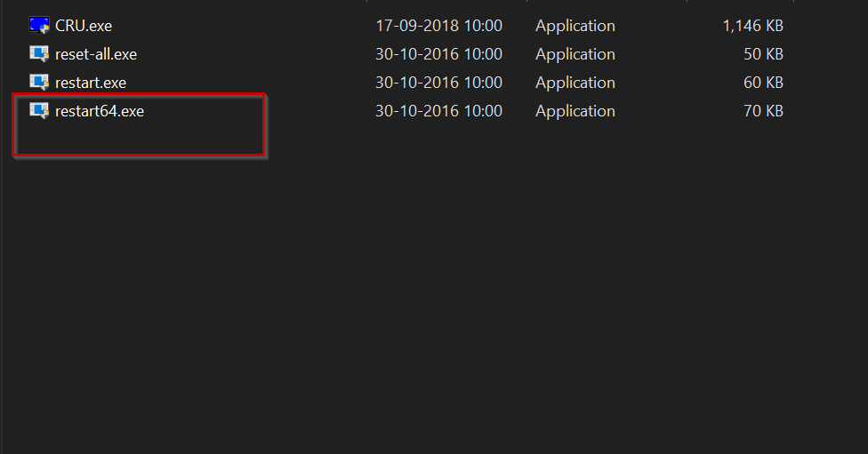The image size is (868, 454).
Task: Click the date on the reset-all.exe row
Action: click(x=439, y=54)
